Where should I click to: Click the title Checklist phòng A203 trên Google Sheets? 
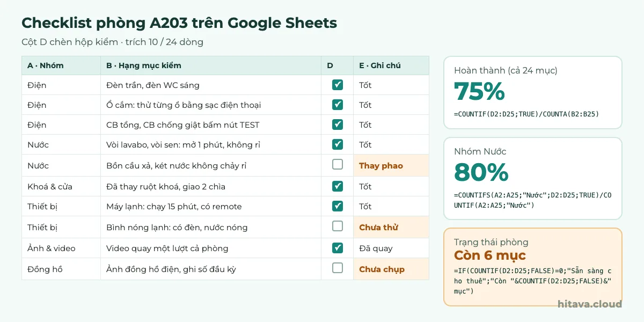click(179, 23)
